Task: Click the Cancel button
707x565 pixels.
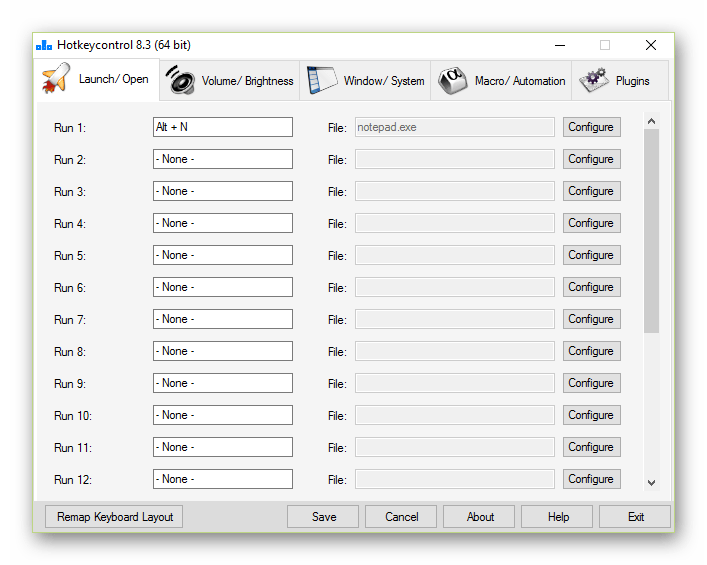Action: (x=401, y=517)
